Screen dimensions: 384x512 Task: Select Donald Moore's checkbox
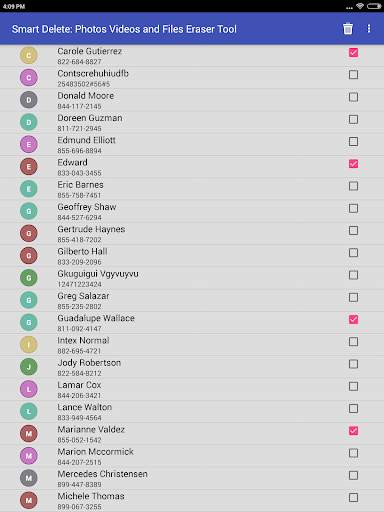coord(353,97)
